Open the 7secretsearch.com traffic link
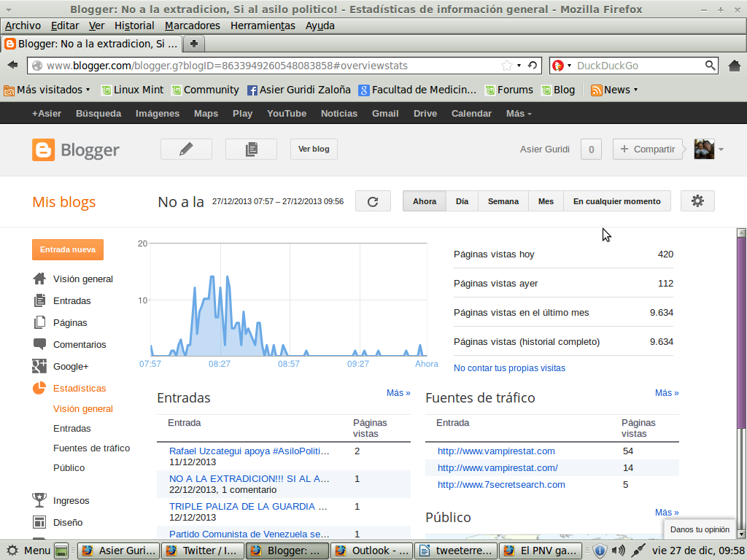This screenshot has height=560, width=747. pyautogui.click(x=501, y=485)
